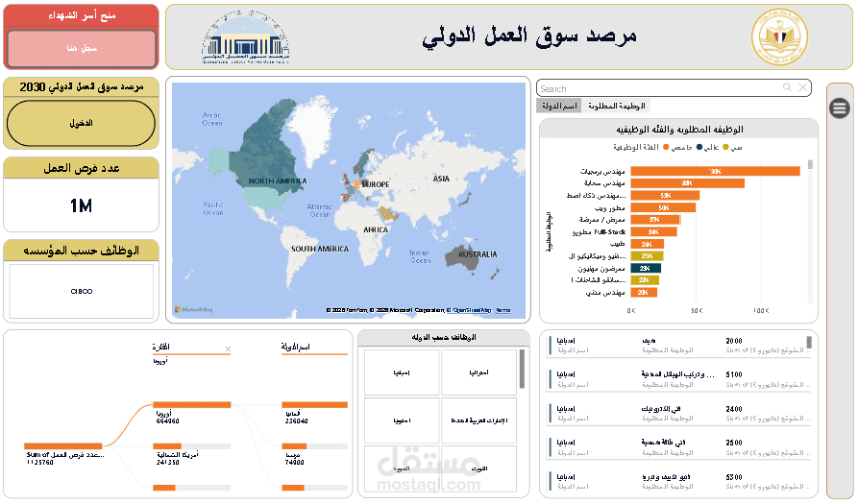Select the إسبانيا country tile
Screen dimensions: 858x504
click(x=402, y=372)
